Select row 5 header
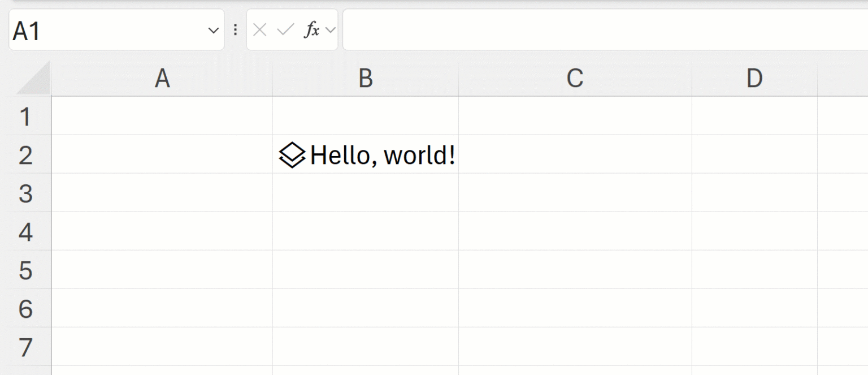 pos(25,270)
